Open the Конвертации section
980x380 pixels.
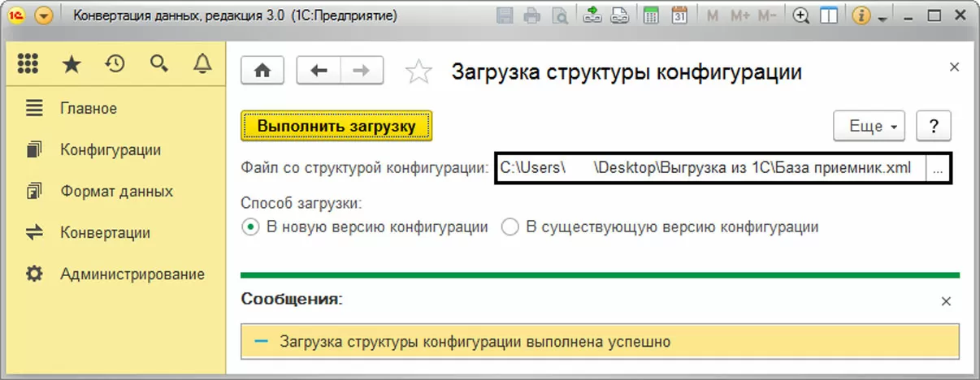[x=105, y=233]
